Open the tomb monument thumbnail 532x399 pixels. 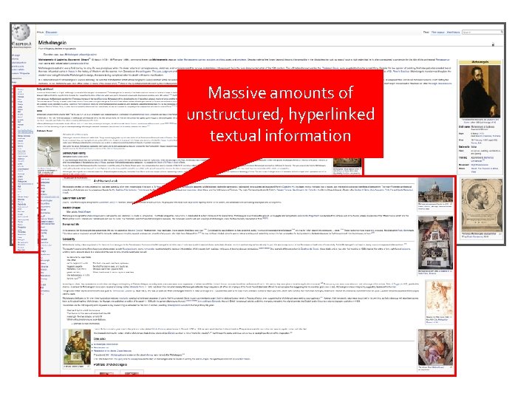point(435,243)
